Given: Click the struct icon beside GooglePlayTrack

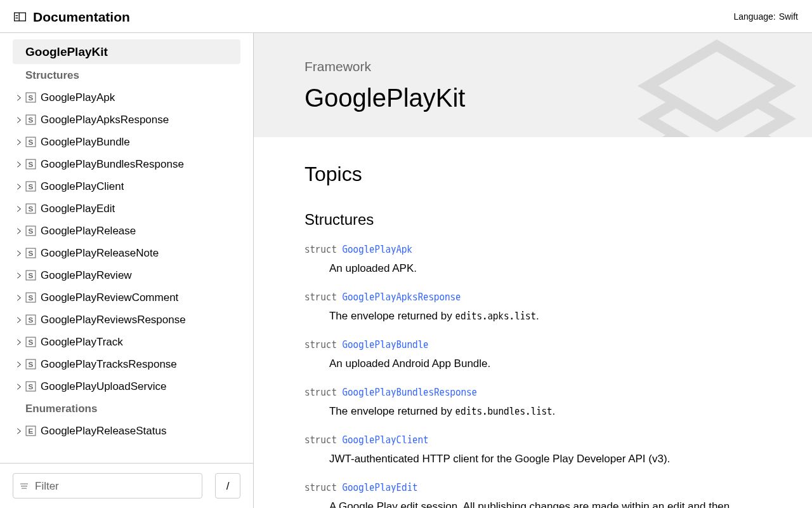Looking at the screenshot, I should 30,342.
